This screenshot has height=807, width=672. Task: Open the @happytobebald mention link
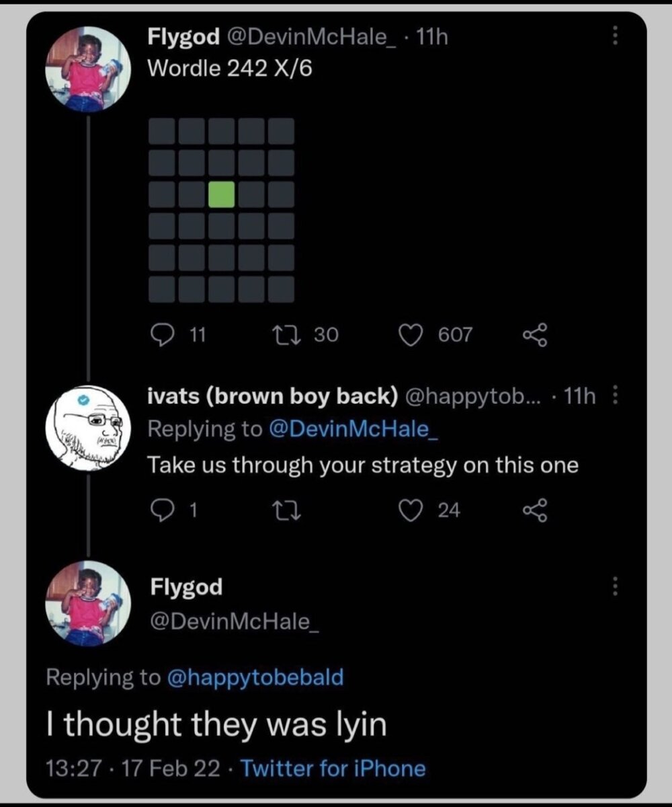click(255, 677)
